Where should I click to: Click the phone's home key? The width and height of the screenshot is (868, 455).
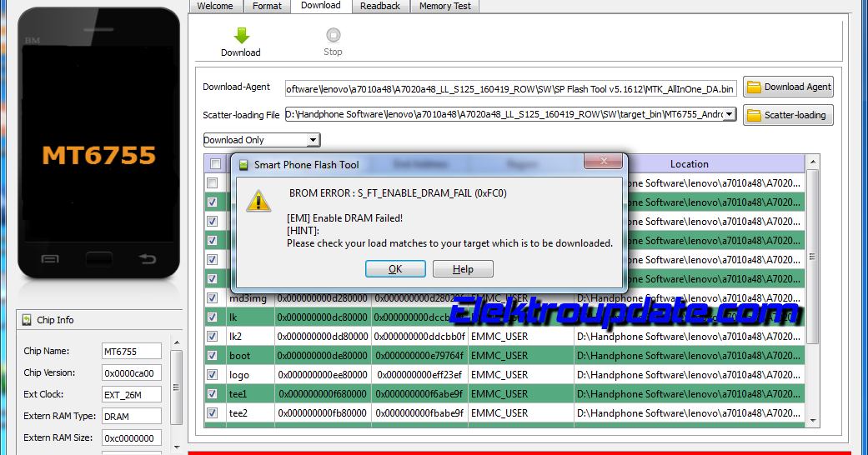(98, 259)
